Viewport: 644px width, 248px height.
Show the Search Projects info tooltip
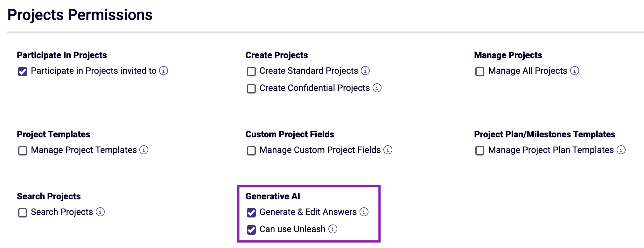point(101,212)
